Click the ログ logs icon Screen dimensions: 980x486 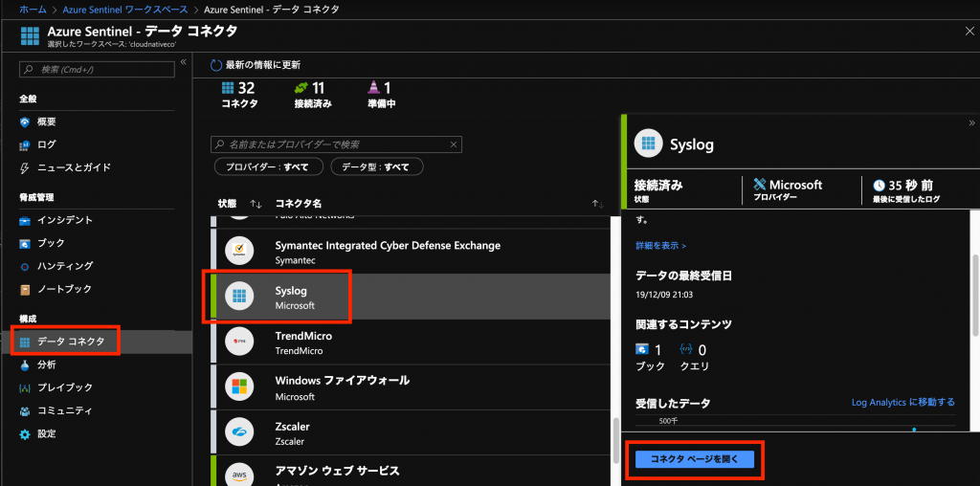[x=25, y=144]
